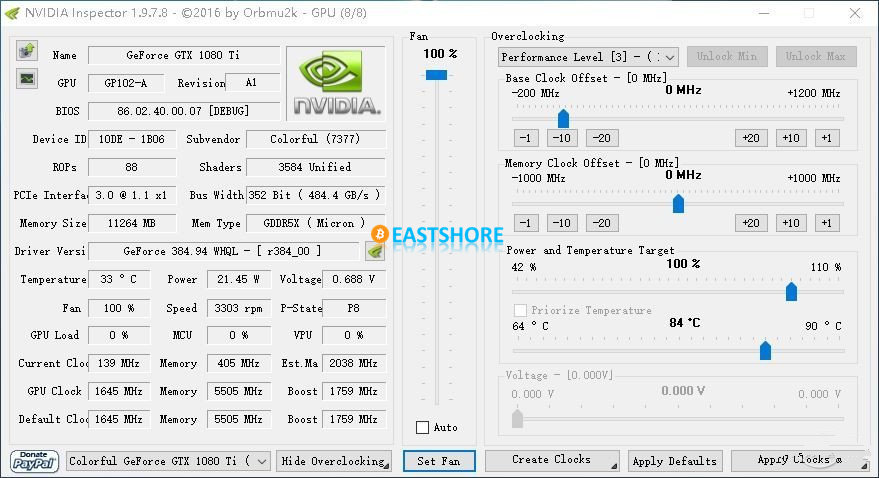The height and width of the screenshot is (478, 879).
Task: Click the Subvendor value Colorful (7377)
Action: tap(316, 139)
